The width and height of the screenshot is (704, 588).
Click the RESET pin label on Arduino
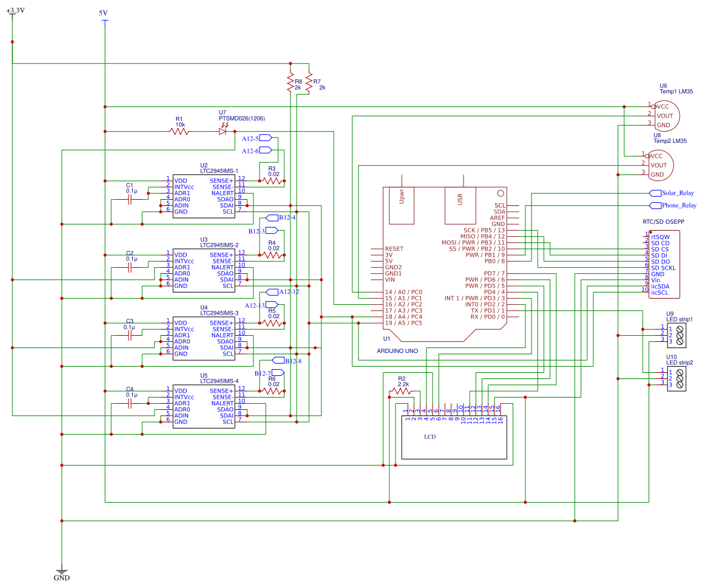click(394, 249)
